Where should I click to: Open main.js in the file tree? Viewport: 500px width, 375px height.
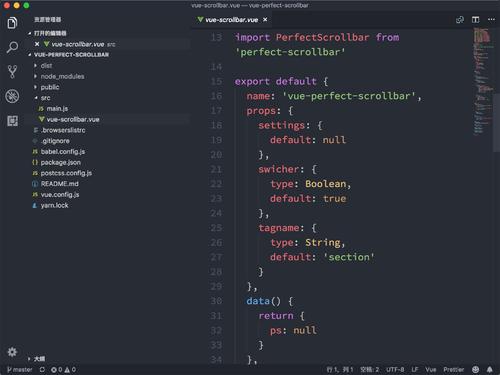[x=57, y=109]
